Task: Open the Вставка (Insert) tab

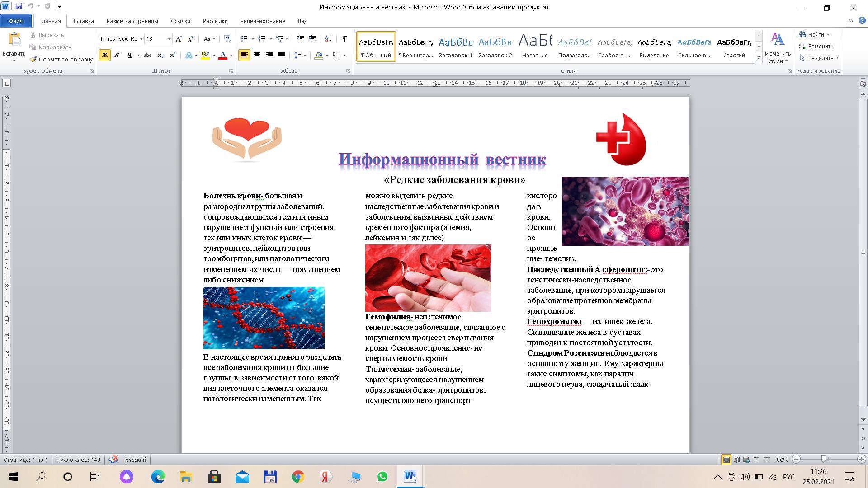Action: (x=84, y=21)
